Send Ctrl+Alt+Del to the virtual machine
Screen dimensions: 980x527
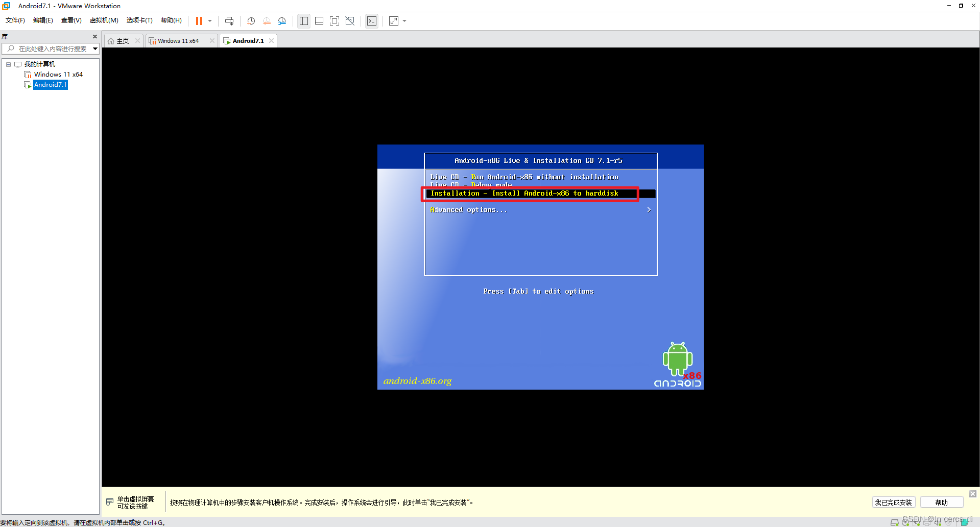tap(229, 21)
